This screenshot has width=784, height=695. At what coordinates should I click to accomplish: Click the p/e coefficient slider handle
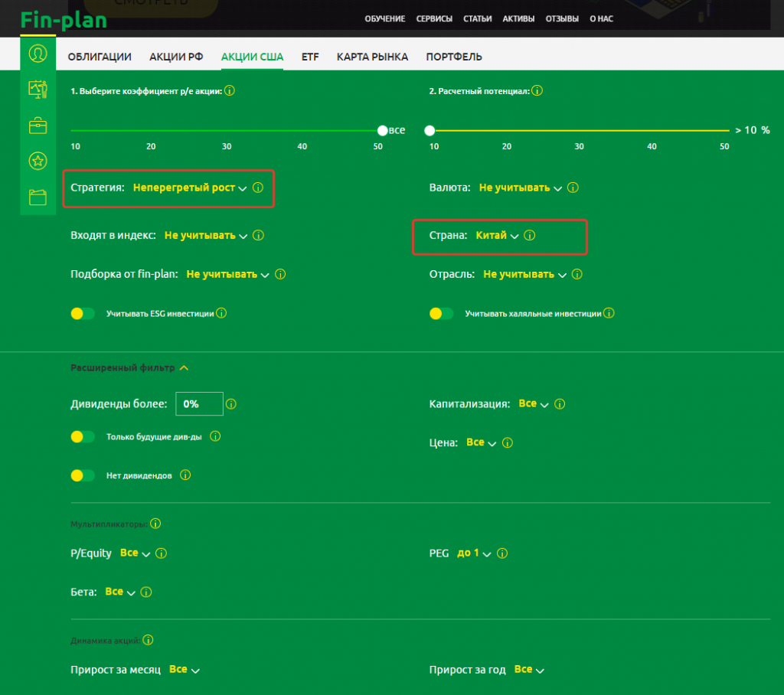coord(383,130)
